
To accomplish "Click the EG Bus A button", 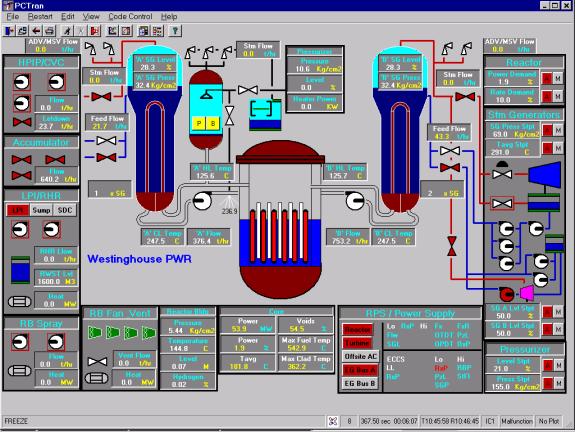I will click(360, 370).
